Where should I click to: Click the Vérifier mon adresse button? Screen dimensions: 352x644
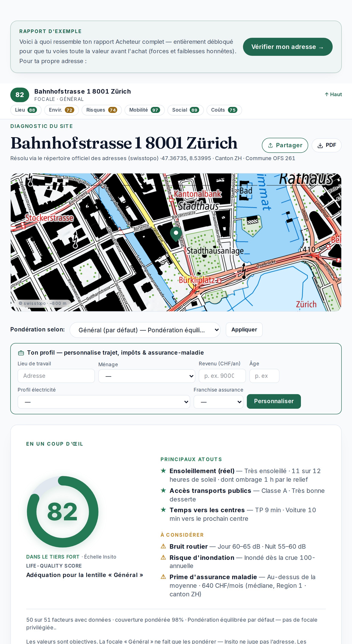[x=287, y=47]
